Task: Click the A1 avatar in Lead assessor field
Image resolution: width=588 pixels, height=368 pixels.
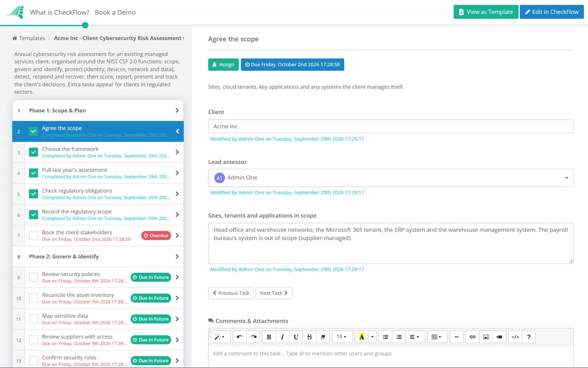Action: [x=220, y=178]
